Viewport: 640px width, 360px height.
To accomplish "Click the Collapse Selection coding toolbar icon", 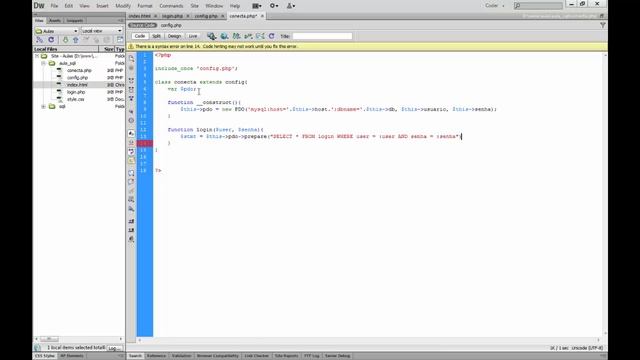I will coord(131,90).
